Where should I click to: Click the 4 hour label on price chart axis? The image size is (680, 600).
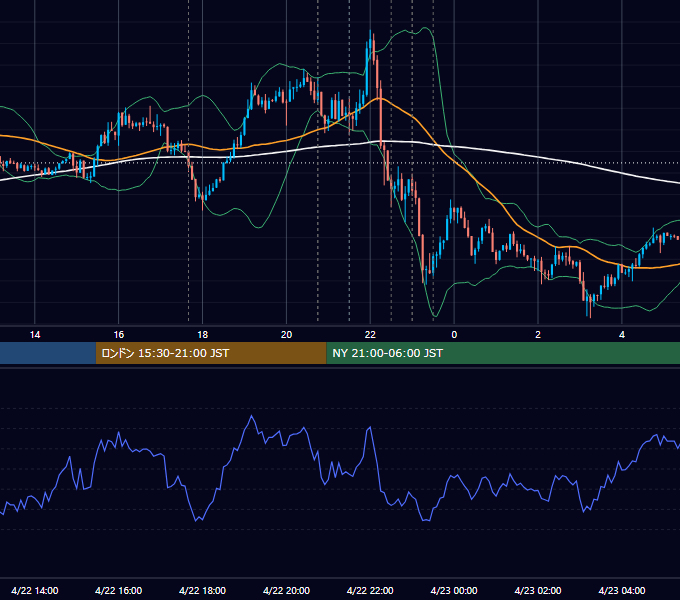pos(622,335)
